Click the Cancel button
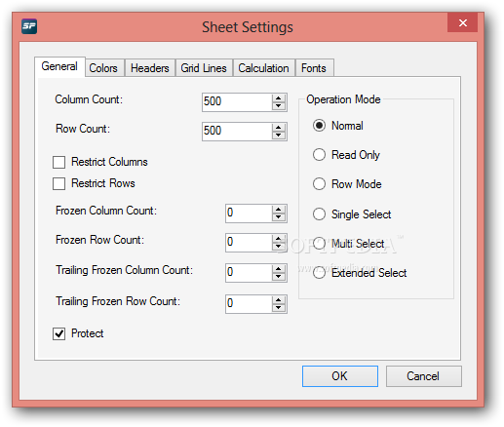The height and width of the screenshot is (427, 504). (423, 376)
